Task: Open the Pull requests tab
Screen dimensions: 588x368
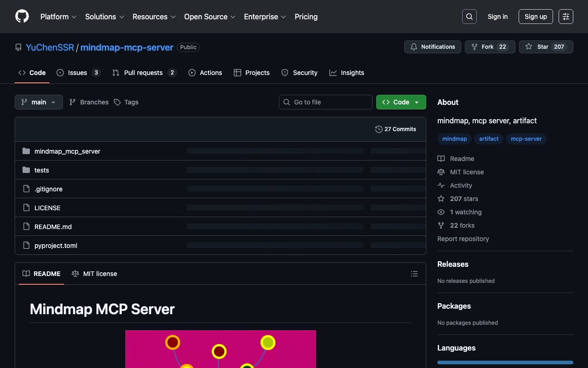Action: (x=143, y=73)
